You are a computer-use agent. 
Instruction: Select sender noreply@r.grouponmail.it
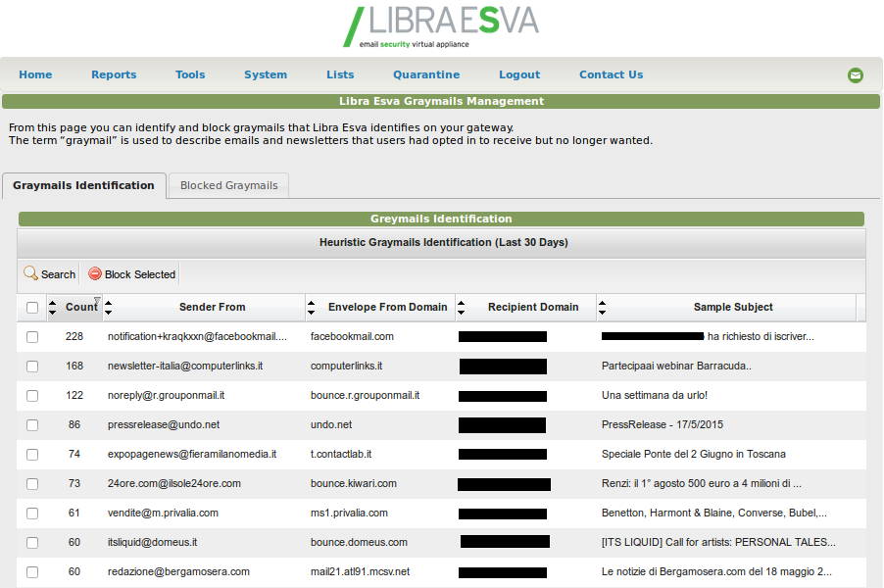[166, 395]
